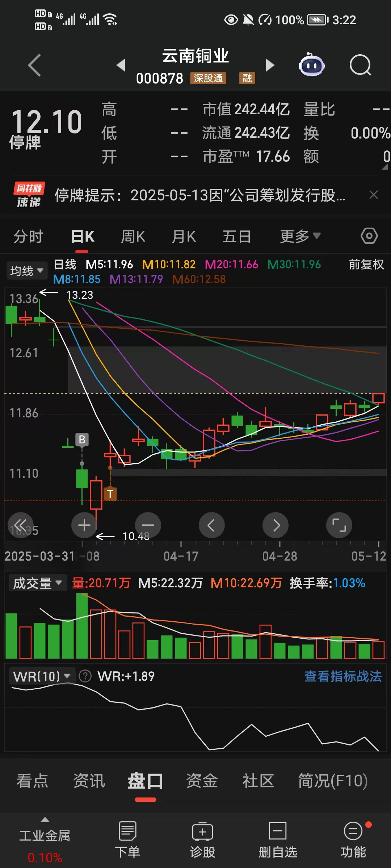Tap the M60:12.58 moving average label
The image size is (391, 868).
pos(199,279)
